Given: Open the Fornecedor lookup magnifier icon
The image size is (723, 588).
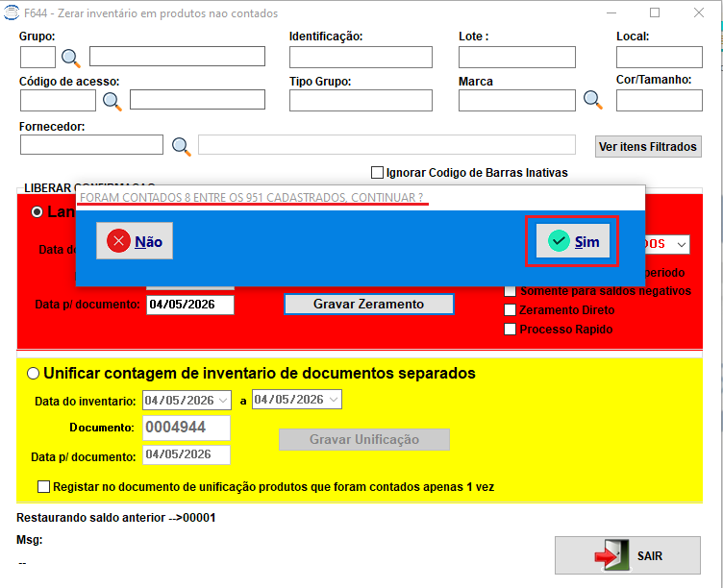Looking at the screenshot, I should [x=181, y=147].
